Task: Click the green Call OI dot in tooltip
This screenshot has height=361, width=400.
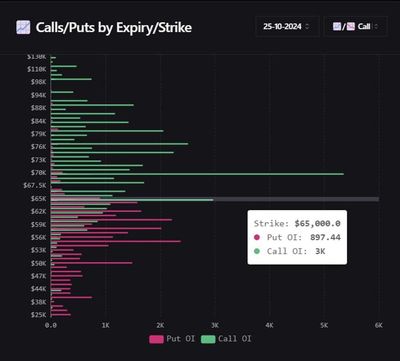Action: [257, 251]
